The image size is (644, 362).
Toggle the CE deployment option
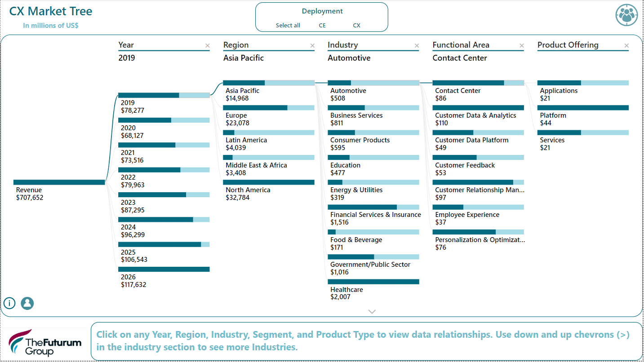point(322,26)
